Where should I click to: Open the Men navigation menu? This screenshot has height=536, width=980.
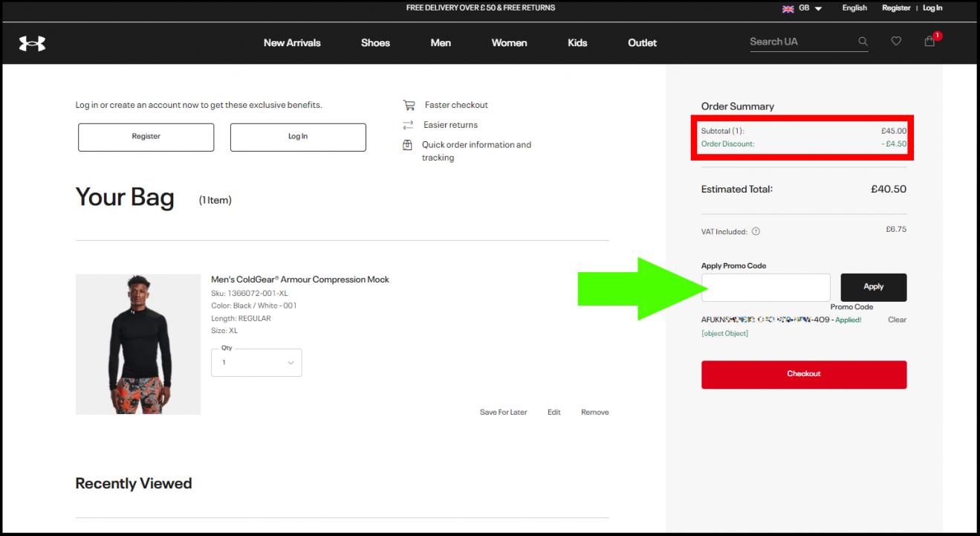pyautogui.click(x=441, y=42)
